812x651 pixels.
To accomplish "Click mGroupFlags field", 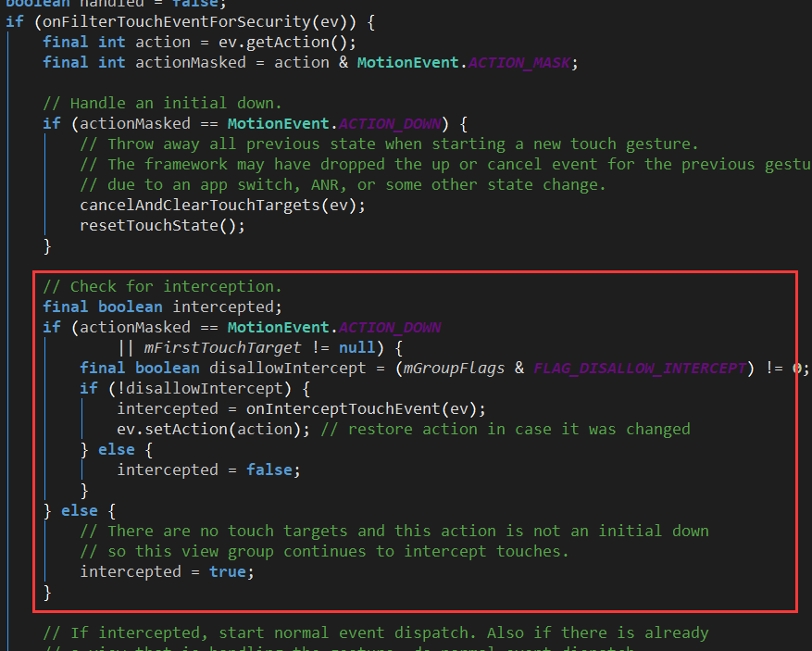I will point(455,368).
